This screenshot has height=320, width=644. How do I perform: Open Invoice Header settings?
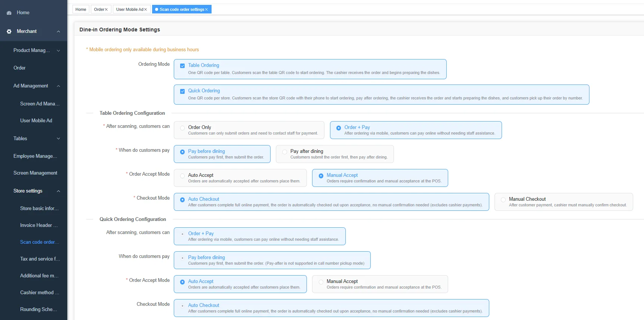pyautogui.click(x=34, y=225)
